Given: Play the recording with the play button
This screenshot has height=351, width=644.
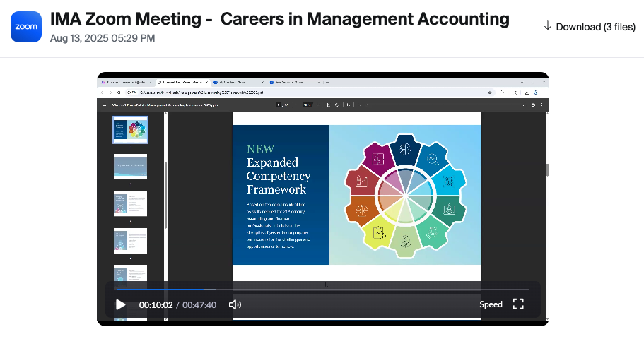Looking at the screenshot, I should [120, 304].
